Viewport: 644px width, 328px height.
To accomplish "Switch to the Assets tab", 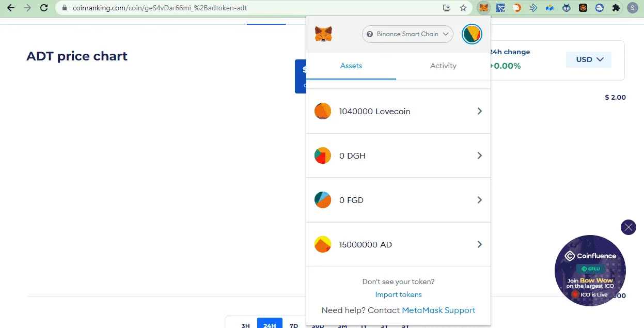I will tap(351, 66).
